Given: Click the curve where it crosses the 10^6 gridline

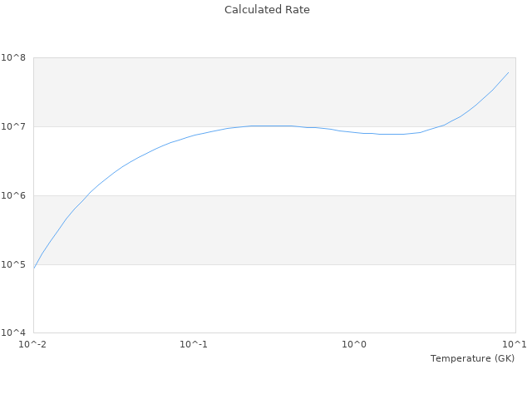Looking at the screenshot, I should pos(88,195).
